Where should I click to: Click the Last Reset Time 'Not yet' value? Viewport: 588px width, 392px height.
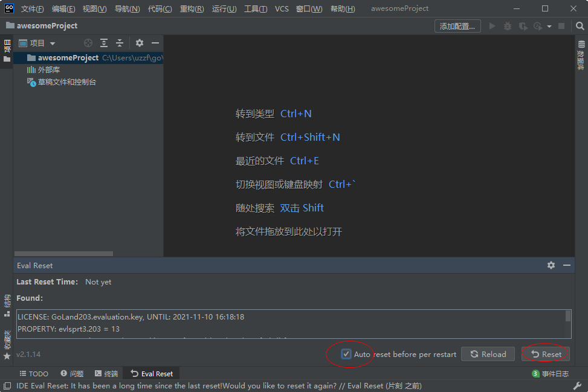(99, 282)
